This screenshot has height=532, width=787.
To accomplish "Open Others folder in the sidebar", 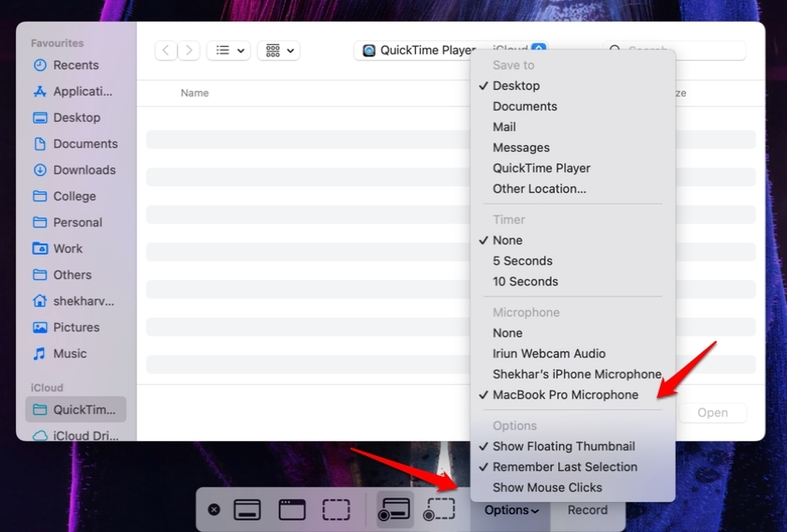I will click(75, 274).
